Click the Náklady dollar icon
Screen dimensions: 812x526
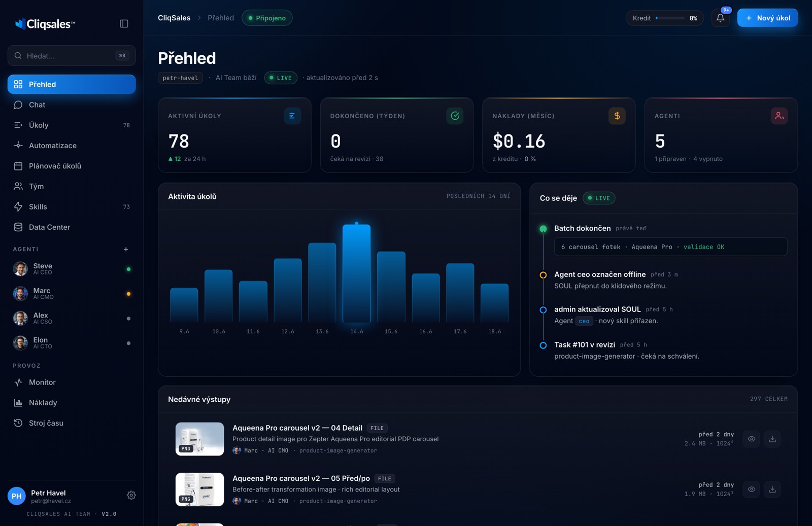click(617, 116)
